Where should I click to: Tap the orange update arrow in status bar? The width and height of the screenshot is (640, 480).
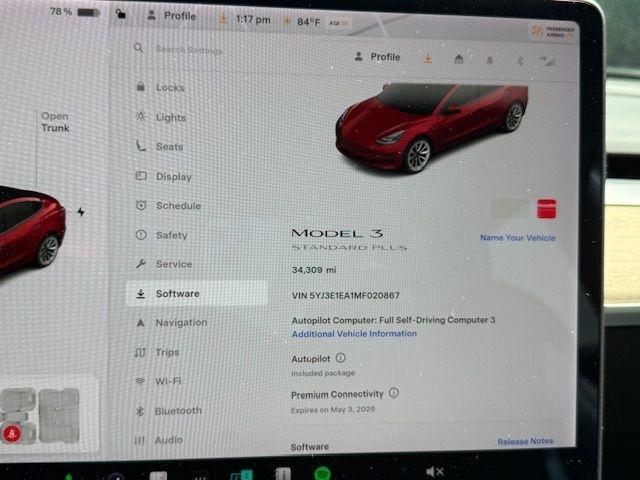point(223,19)
